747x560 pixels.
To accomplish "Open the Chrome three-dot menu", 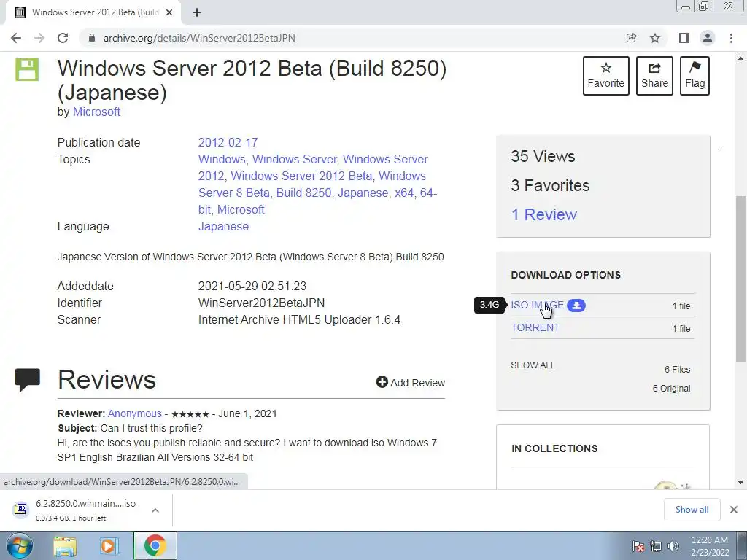I will click(x=731, y=38).
